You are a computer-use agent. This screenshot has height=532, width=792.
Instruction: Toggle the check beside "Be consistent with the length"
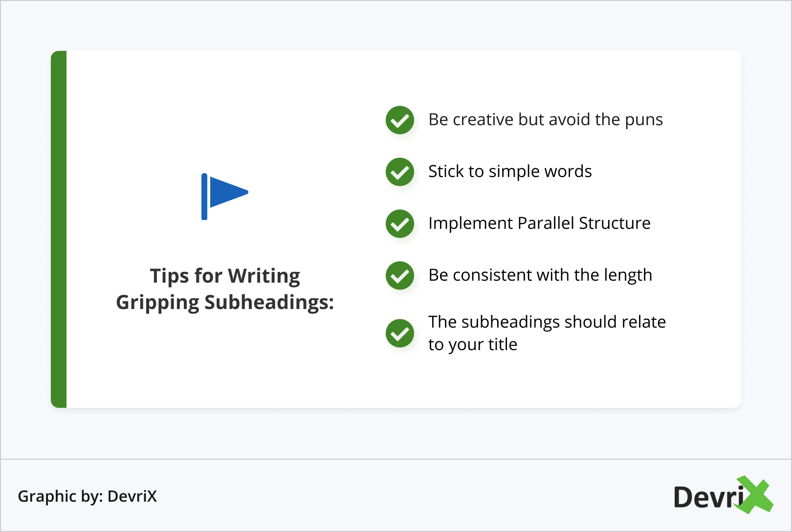(400, 276)
